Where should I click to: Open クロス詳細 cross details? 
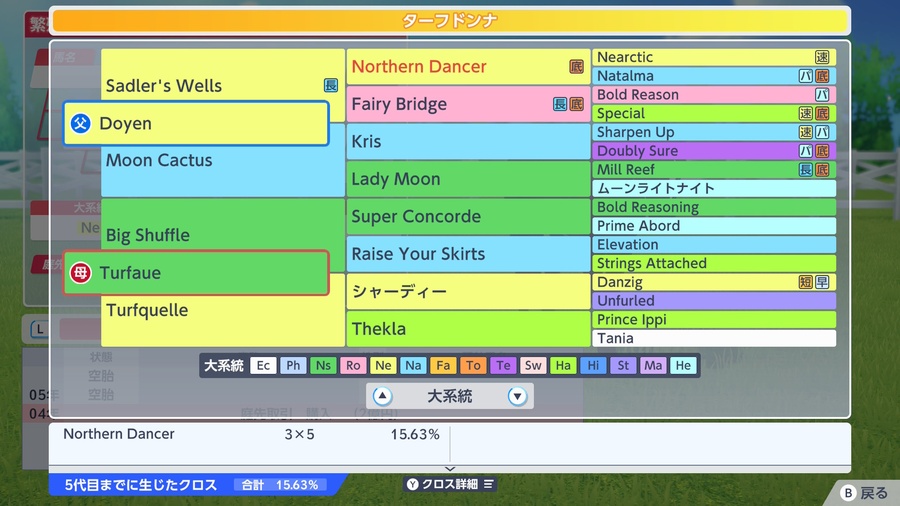coord(450,484)
